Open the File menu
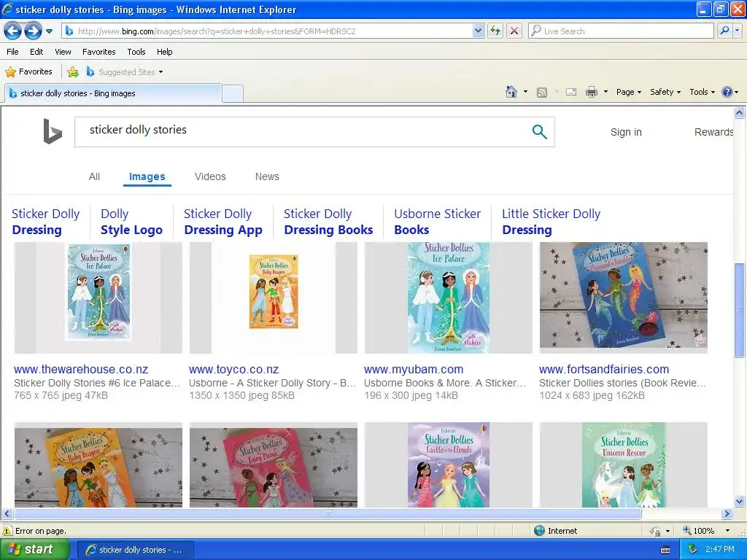 (x=12, y=52)
